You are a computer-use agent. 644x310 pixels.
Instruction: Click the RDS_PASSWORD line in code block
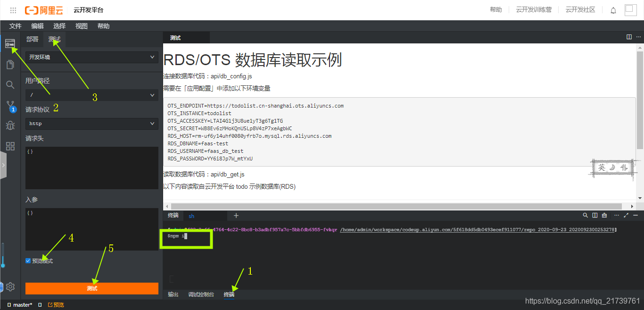(x=210, y=159)
